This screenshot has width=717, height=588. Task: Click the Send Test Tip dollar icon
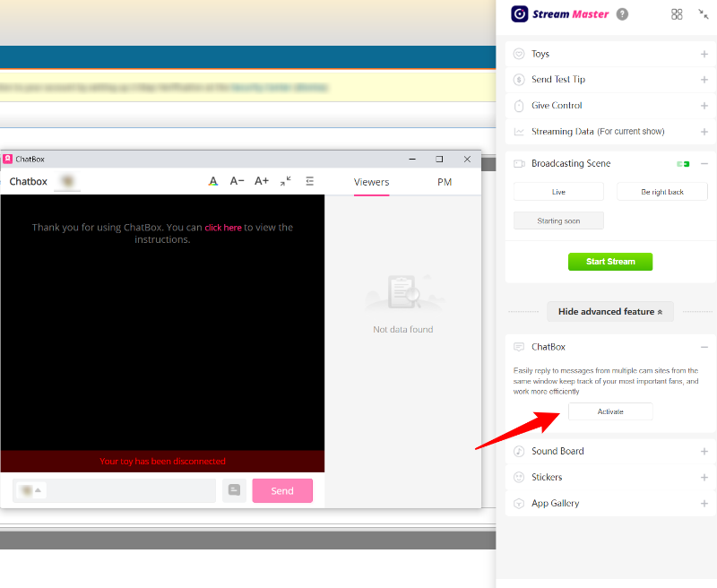(x=519, y=80)
